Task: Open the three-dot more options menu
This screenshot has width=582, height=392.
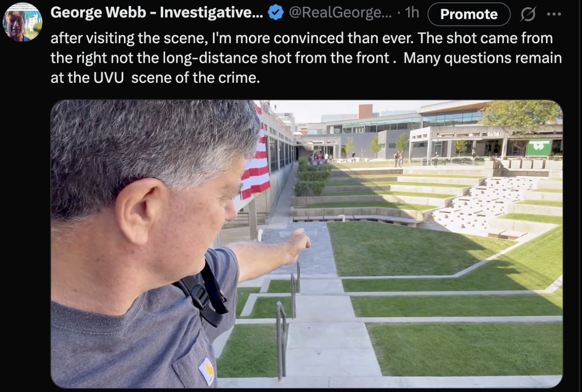Action: pos(554,14)
